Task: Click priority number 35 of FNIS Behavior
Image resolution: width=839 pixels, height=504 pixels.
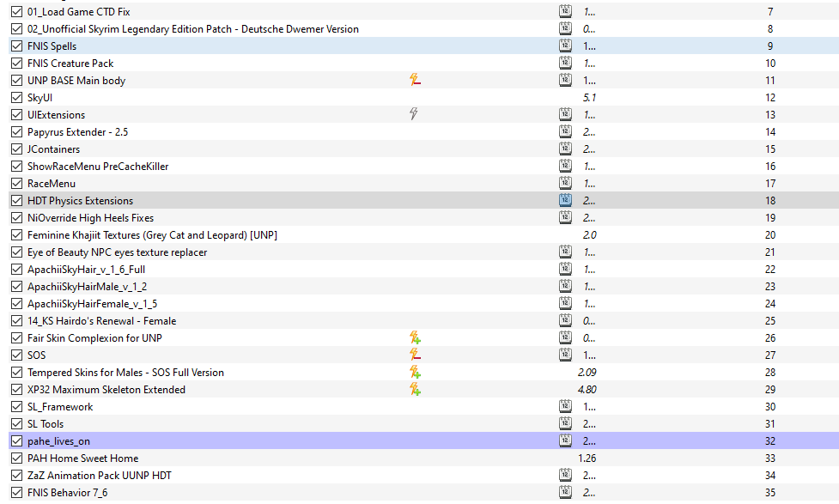Action: (770, 492)
